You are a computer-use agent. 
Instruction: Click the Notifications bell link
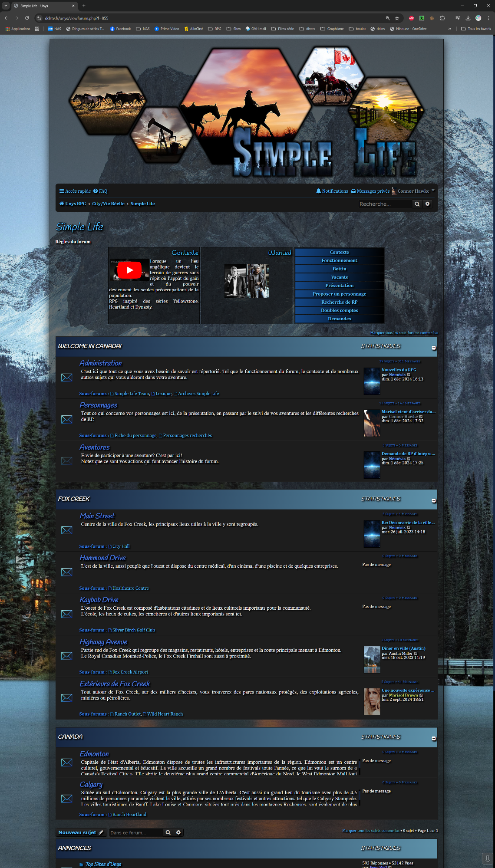tap(332, 191)
